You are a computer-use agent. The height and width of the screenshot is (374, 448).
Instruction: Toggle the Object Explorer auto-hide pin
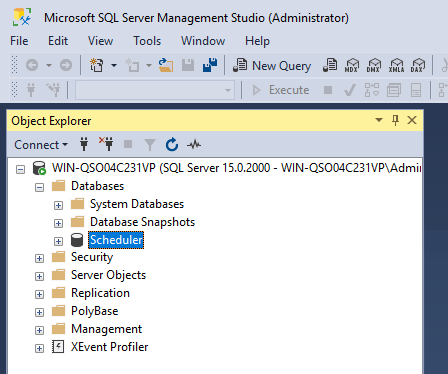(x=395, y=120)
